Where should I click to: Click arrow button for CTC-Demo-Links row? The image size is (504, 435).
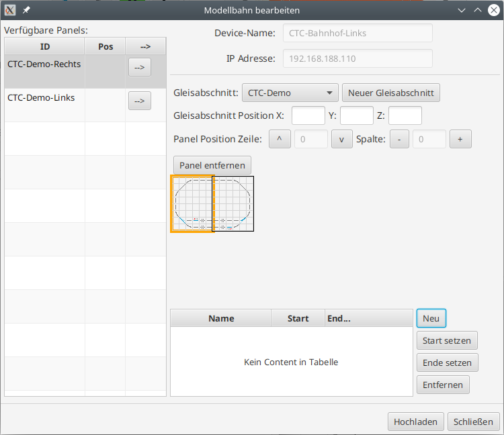[x=140, y=101]
